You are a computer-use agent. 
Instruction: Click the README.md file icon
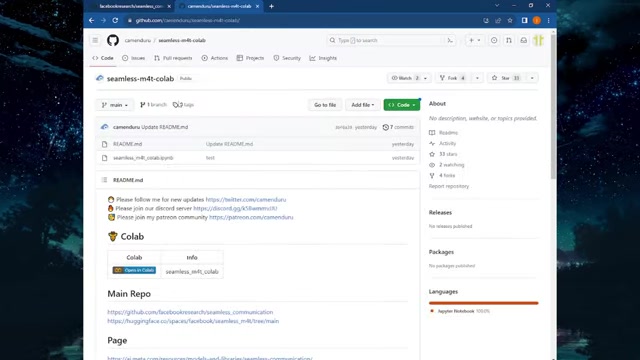[104, 144]
